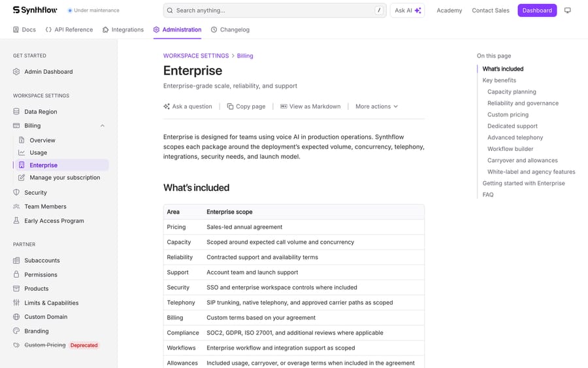Click the Administration gear icon
This screenshot has height=368, width=588.
(x=156, y=29)
